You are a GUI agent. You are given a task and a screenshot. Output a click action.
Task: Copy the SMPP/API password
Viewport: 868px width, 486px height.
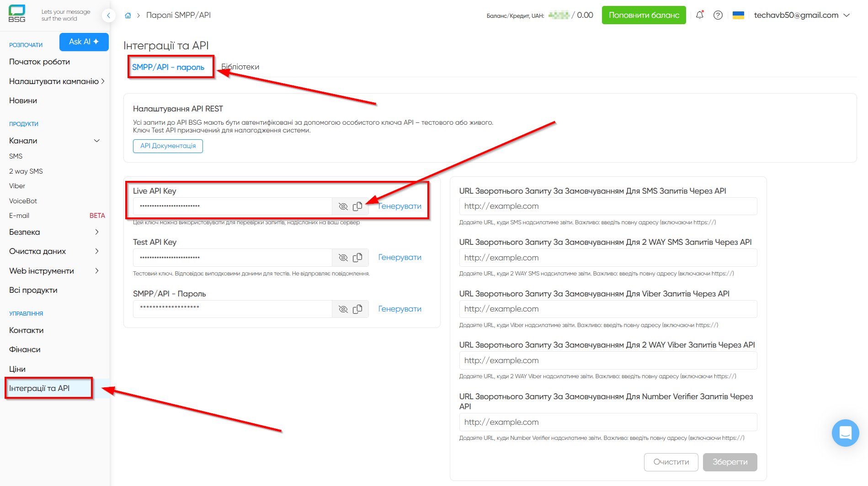click(x=357, y=309)
